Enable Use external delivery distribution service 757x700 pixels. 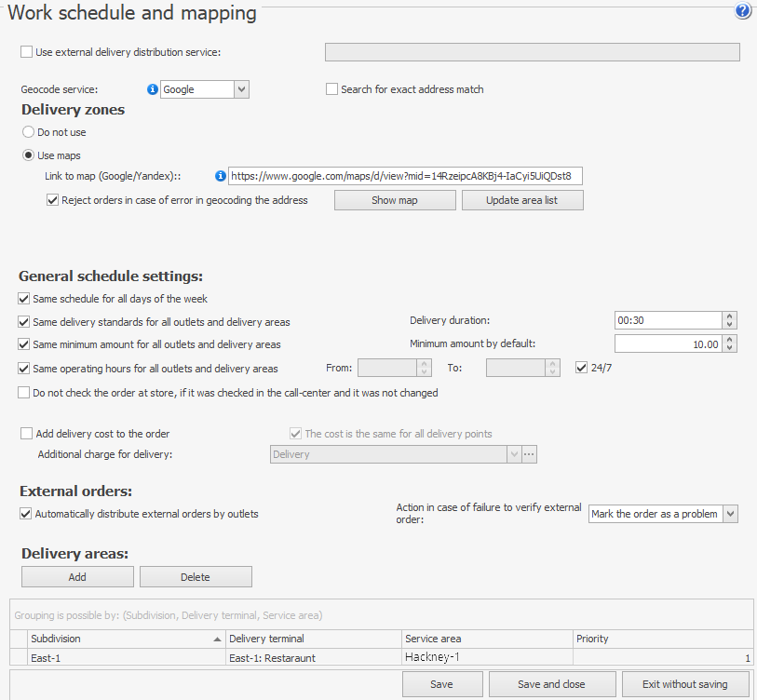coord(26,52)
